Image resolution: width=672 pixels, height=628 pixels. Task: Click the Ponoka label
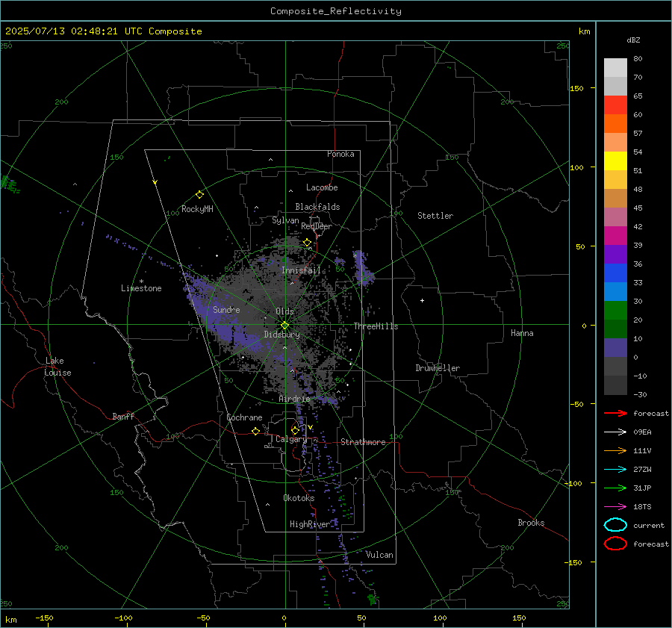pyautogui.click(x=340, y=154)
